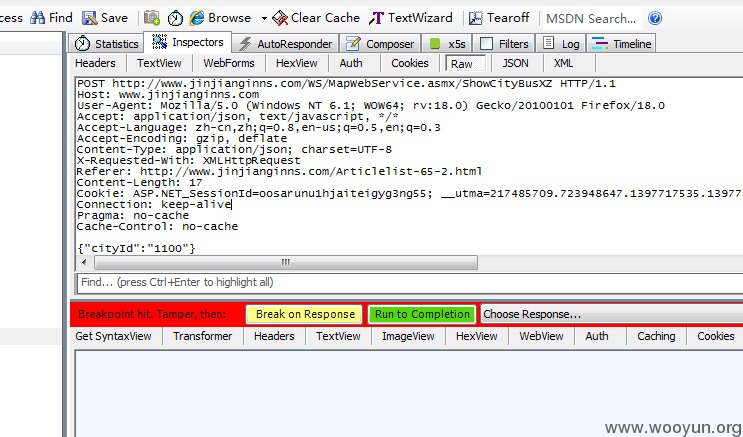Click the Pragma: no-cache header line
The image size is (743, 437).
(x=133, y=216)
